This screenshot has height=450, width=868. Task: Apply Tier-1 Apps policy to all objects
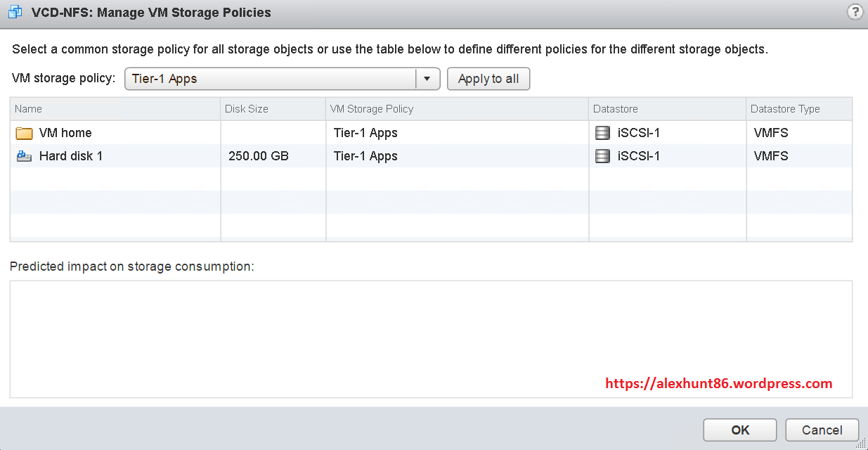pos(488,79)
